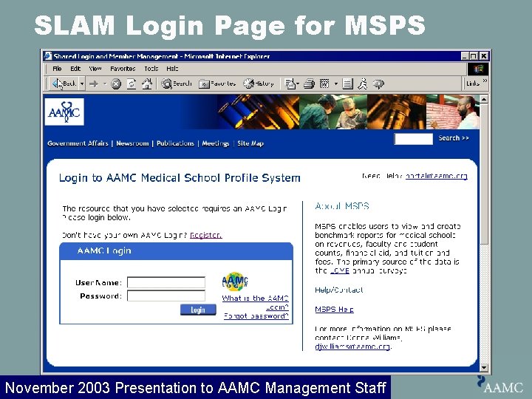This screenshot has height=399, width=532.
Task: Click the blue Login button
Action: tap(198, 310)
